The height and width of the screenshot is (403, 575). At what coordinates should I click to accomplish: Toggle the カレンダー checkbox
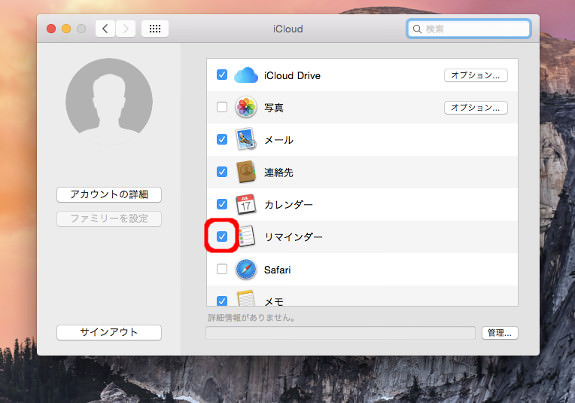click(x=222, y=204)
